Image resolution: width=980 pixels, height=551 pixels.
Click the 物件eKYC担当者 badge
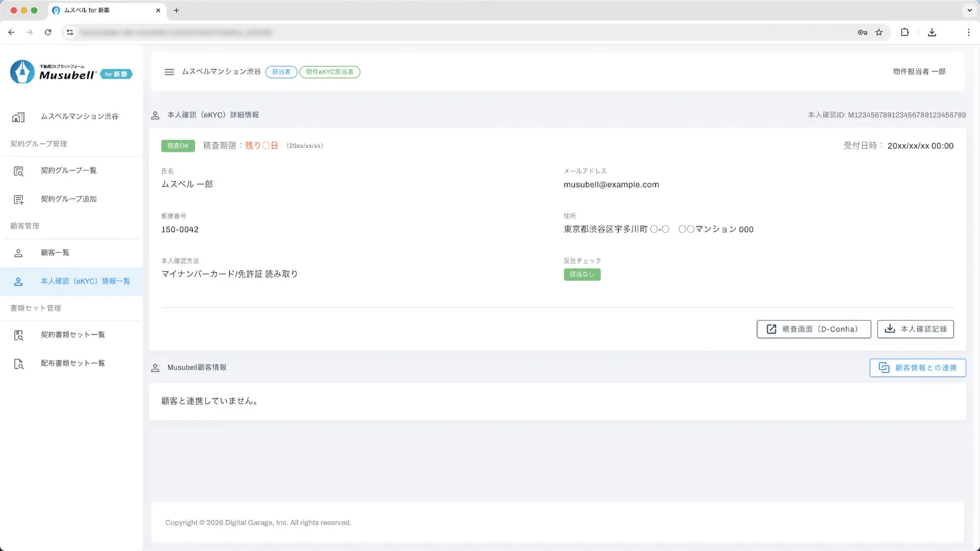click(330, 72)
